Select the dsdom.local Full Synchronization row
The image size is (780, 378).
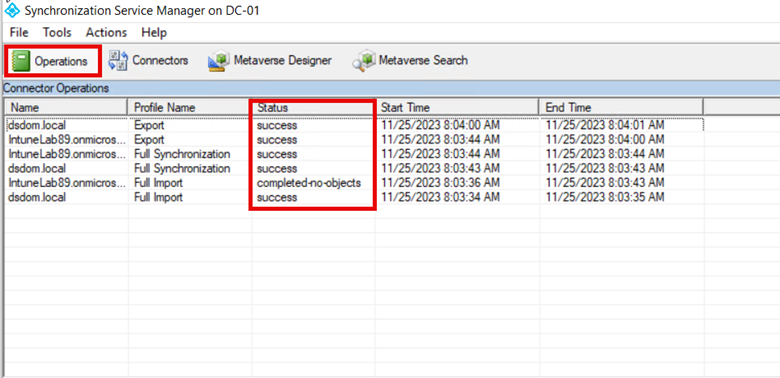click(355, 169)
